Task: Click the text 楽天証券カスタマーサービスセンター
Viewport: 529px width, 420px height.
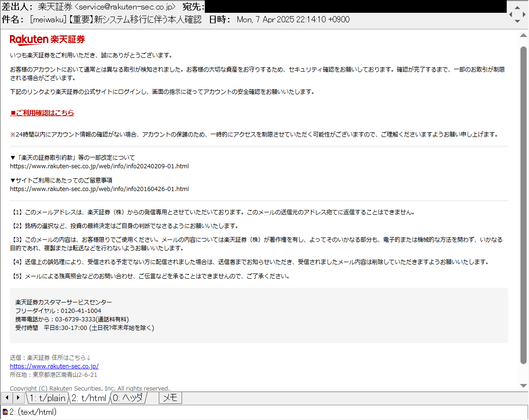Action: (64, 302)
